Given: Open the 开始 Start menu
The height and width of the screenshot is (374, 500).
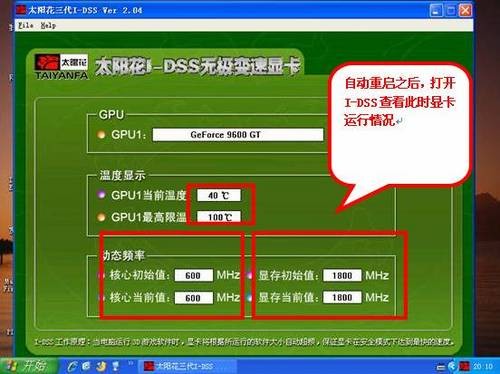Looking at the screenshot, I should point(29,366).
